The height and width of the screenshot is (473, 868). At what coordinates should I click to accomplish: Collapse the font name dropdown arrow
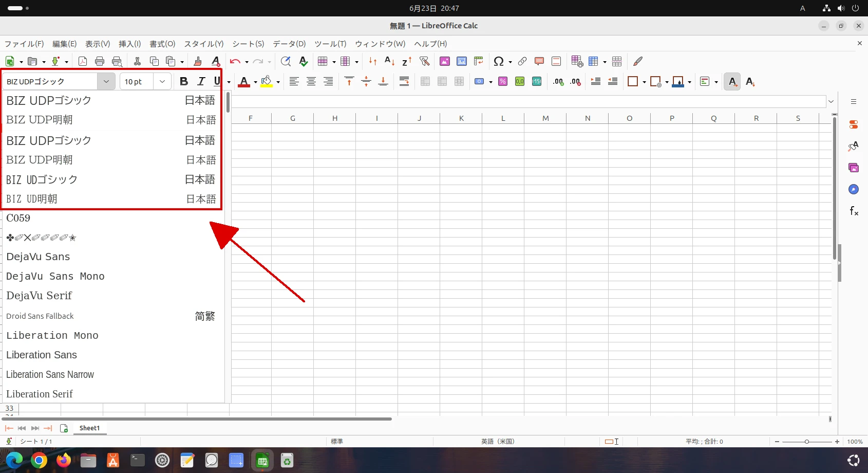(106, 81)
